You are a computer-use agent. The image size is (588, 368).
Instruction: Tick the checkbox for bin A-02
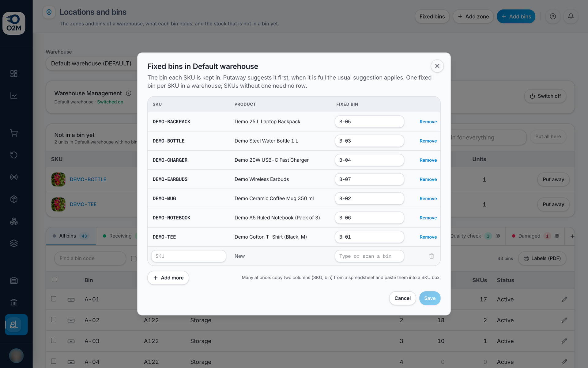pyautogui.click(x=54, y=320)
